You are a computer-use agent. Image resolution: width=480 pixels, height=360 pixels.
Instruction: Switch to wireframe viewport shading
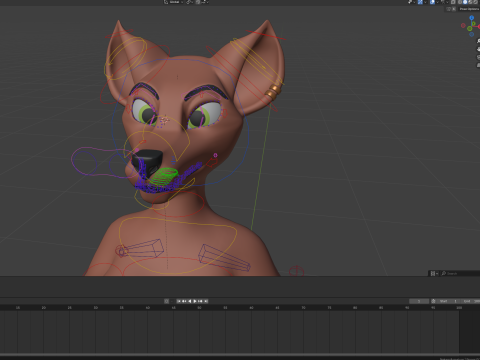pyautogui.click(x=460, y=2)
